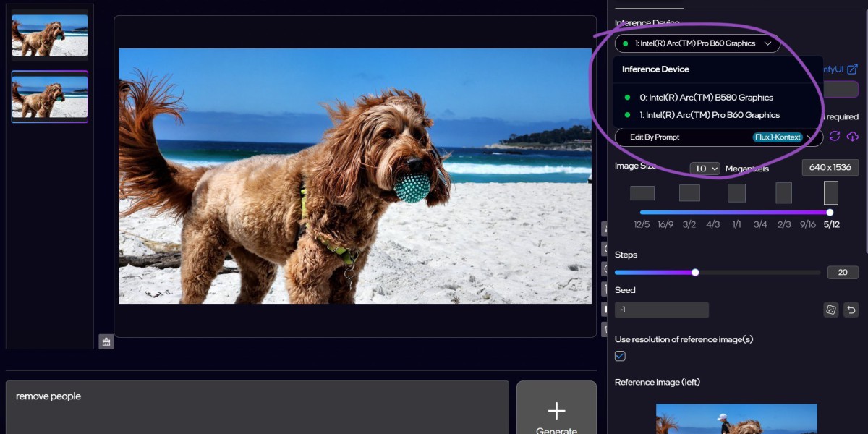Screen dimensions: 868x434
Task: Select the 12/5 wide aspect ratio shape
Action: pos(642,193)
